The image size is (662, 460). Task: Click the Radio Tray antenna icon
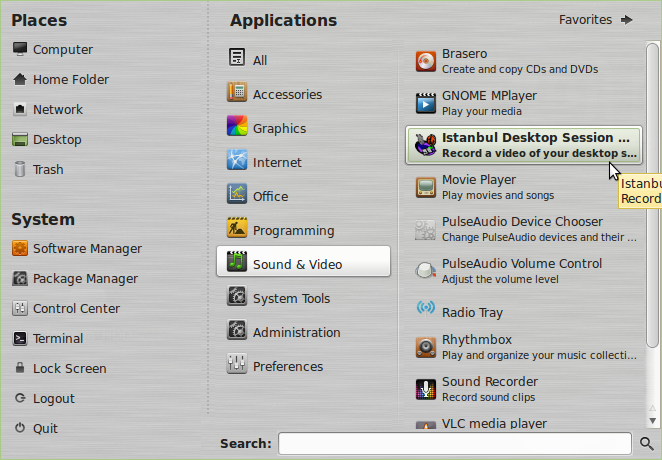[426, 308]
